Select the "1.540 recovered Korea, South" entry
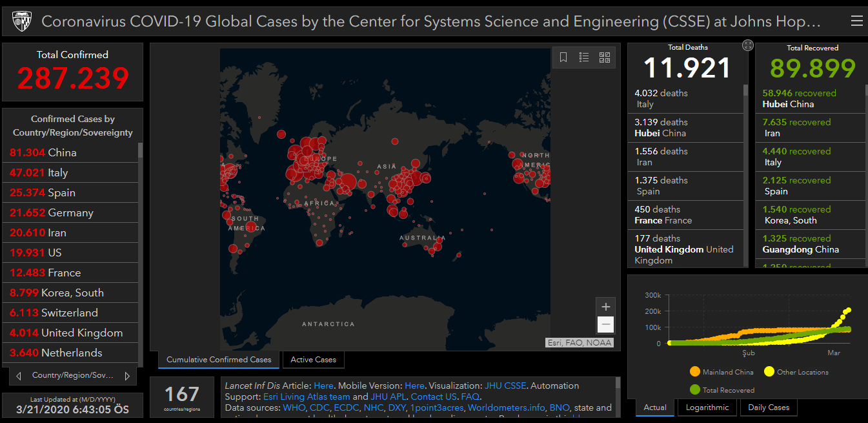868x423 pixels. pos(809,215)
